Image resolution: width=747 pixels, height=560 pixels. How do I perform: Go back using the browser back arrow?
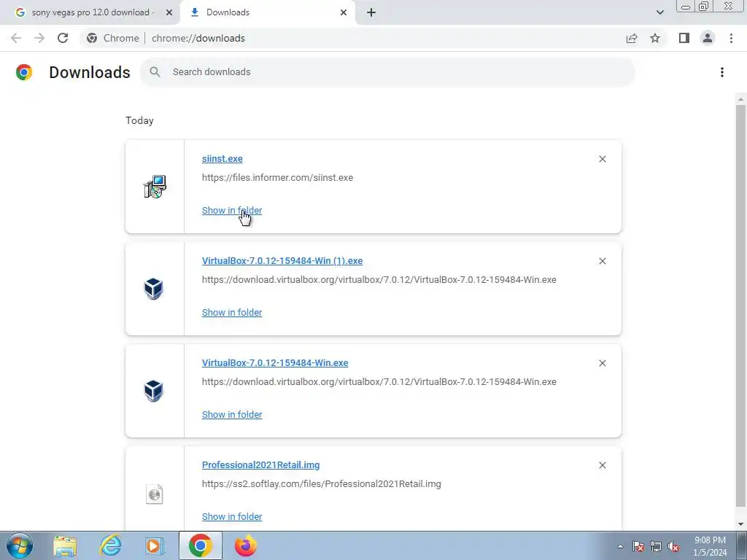point(16,38)
